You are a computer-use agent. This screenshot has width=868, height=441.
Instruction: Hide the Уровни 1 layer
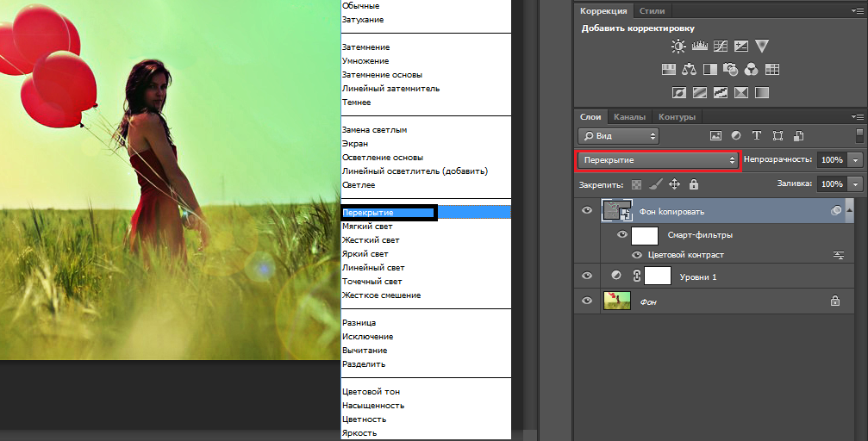click(x=587, y=275)
